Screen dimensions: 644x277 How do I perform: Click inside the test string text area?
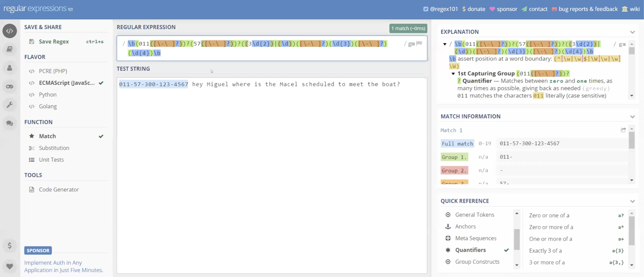pos(272,176)
